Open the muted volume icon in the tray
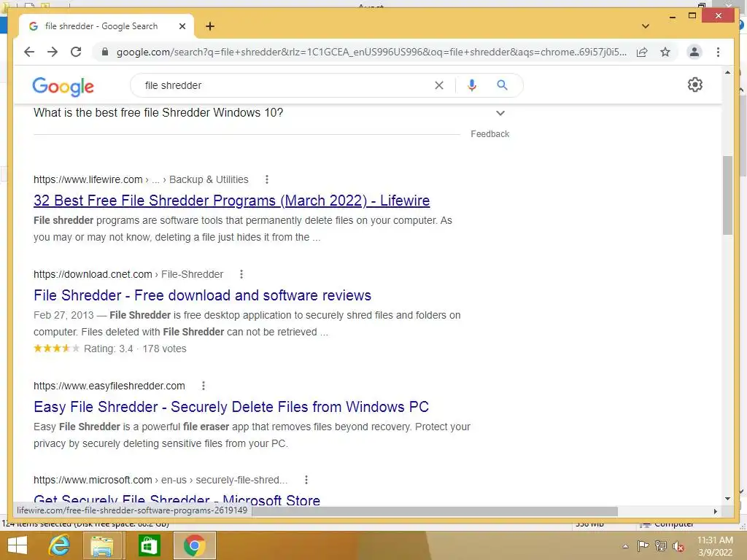The image size is (747, 560). 678,546
